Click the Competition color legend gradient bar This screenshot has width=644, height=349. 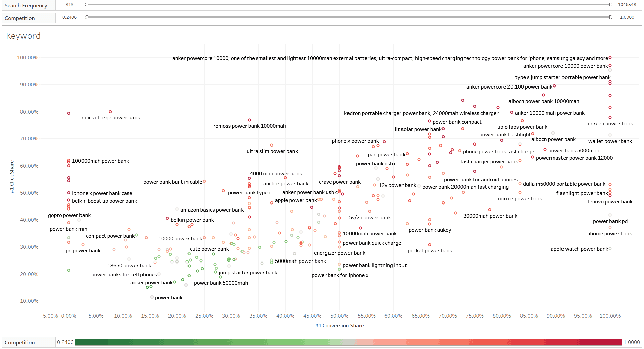(348, 342)
